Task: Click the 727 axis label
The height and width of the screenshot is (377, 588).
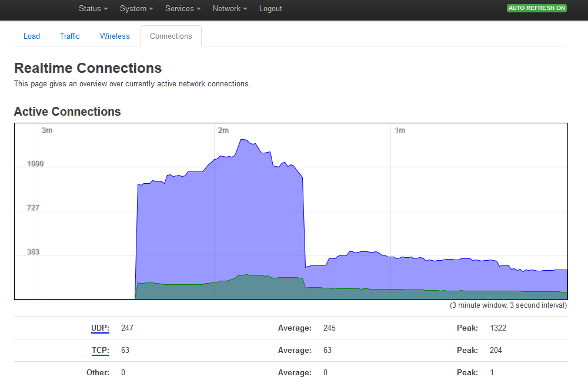Action: tap(33, 208)
